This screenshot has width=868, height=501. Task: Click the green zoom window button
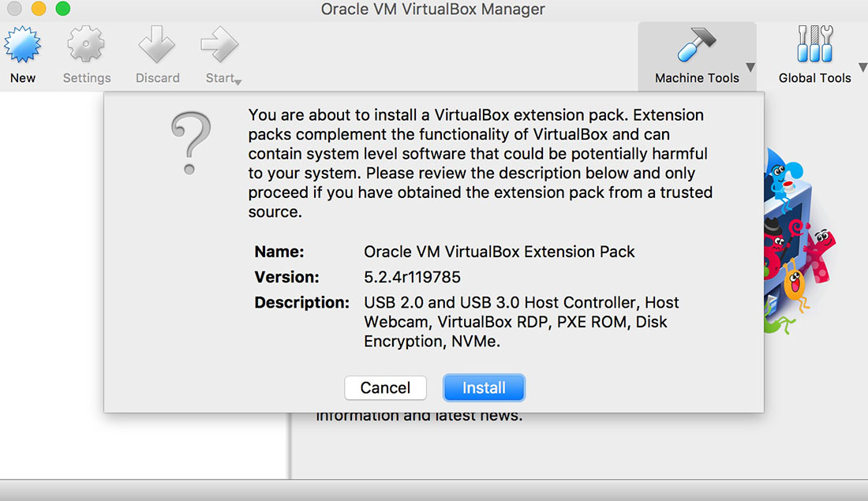(63, 9)
